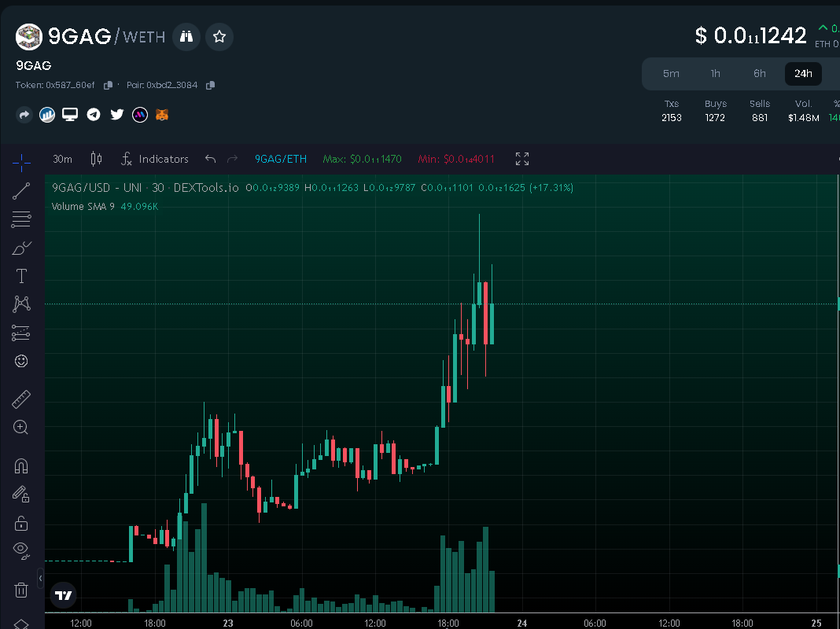Viewport: 840px width, 629px height.
Task: Click the Vol. $1.48M value
Action: click(804, 118)
